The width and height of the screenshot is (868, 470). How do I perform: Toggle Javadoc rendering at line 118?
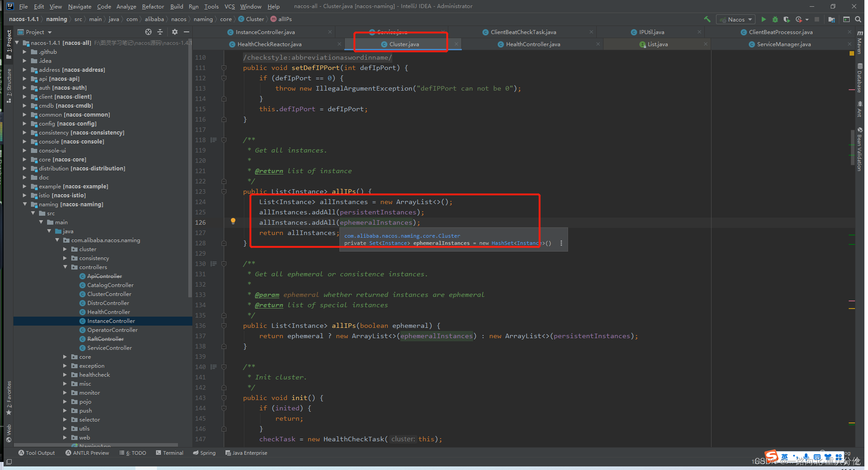coord(214,140)
